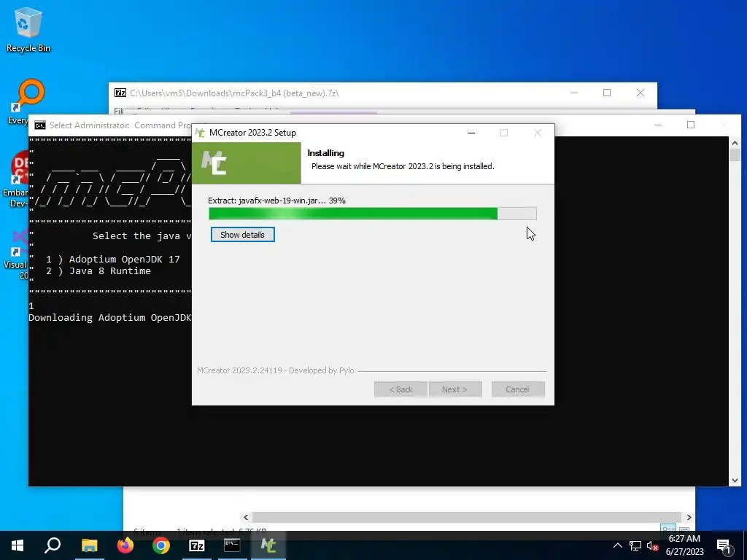Click the Command Prompt vertical scrollbar thumb

tap(735, 155)
